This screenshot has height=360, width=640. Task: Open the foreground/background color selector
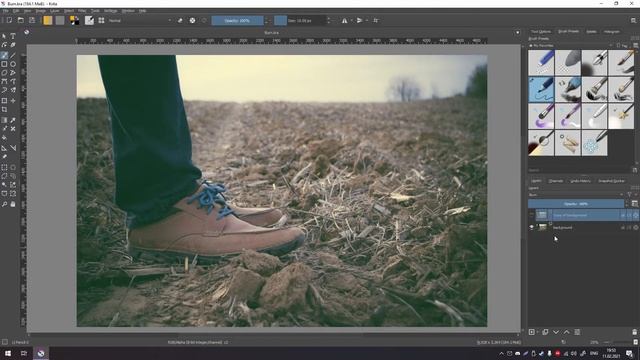pos(74,20)
